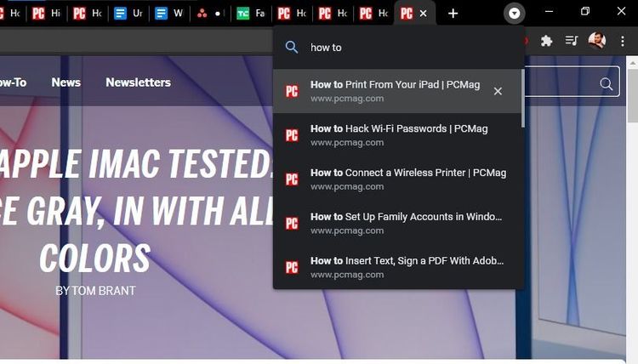The height and width of the screenshot is (364, 638).
Task: Switch to the first PCMag tab
Action: point(45,14)
